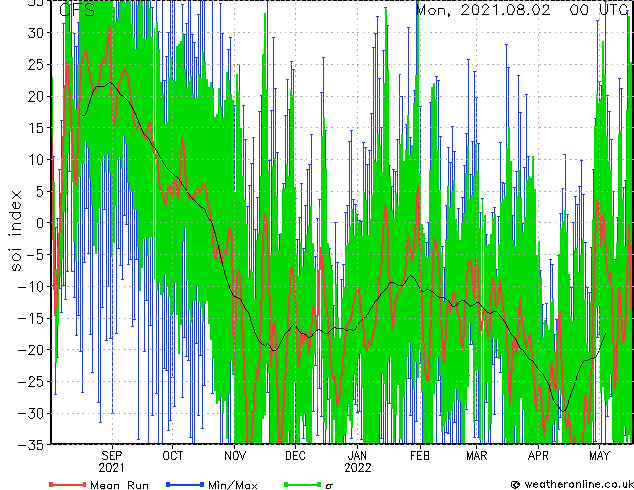Click the date 'Mon, 2021.08.02' header
The width and height of the screenshot is (634, 490).
tap(483, 9)
